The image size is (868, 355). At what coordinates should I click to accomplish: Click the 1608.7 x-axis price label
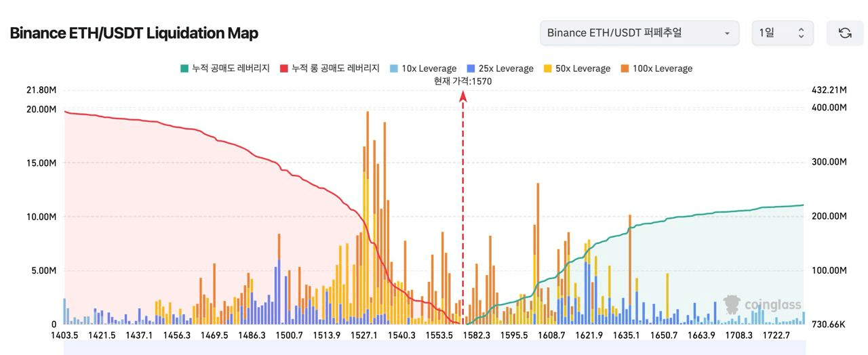pos(552,335)
